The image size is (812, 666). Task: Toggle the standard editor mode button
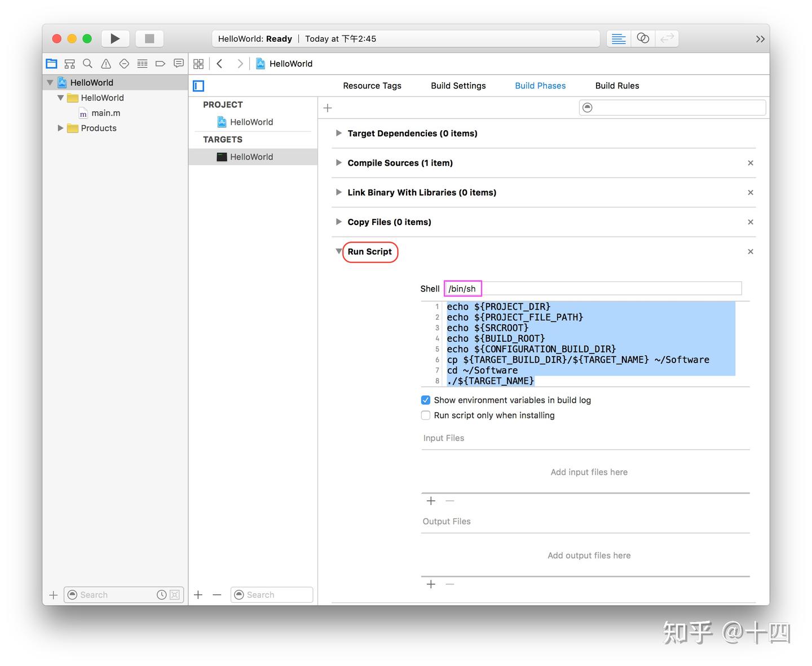[618, 38]
